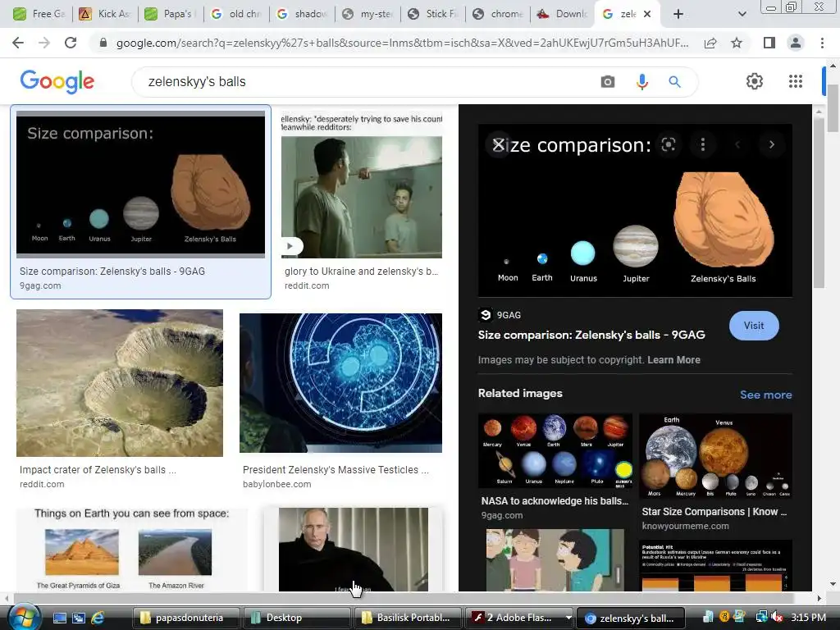840x630 pixels.
Task: Switch to the Papa's tab
Action: coord(171,14)
